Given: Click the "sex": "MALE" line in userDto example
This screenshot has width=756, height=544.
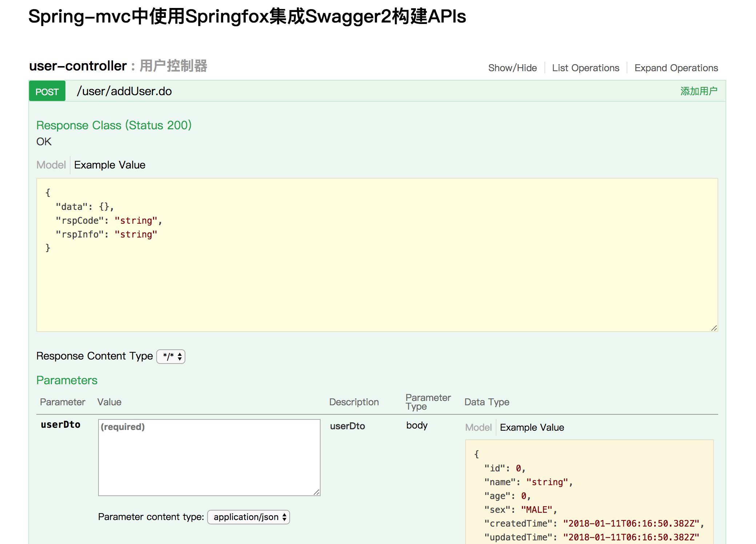Looking at the screenshot, I should click(x=520, y=510).
